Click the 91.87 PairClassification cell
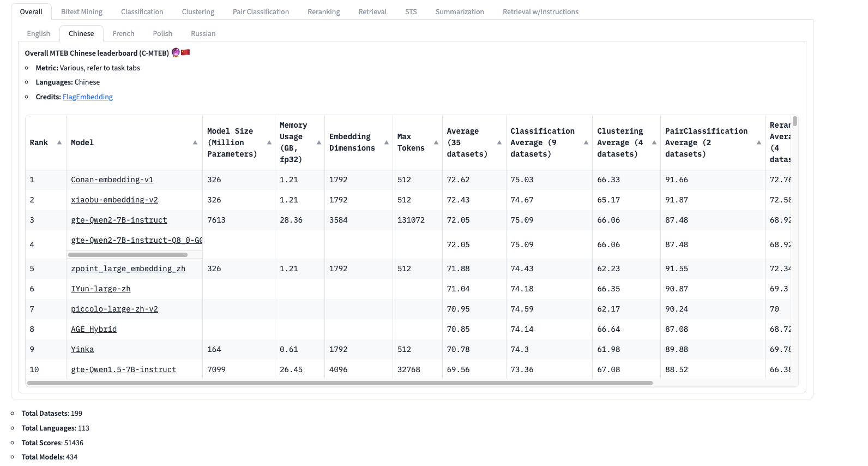 click(x=712, y=200)
